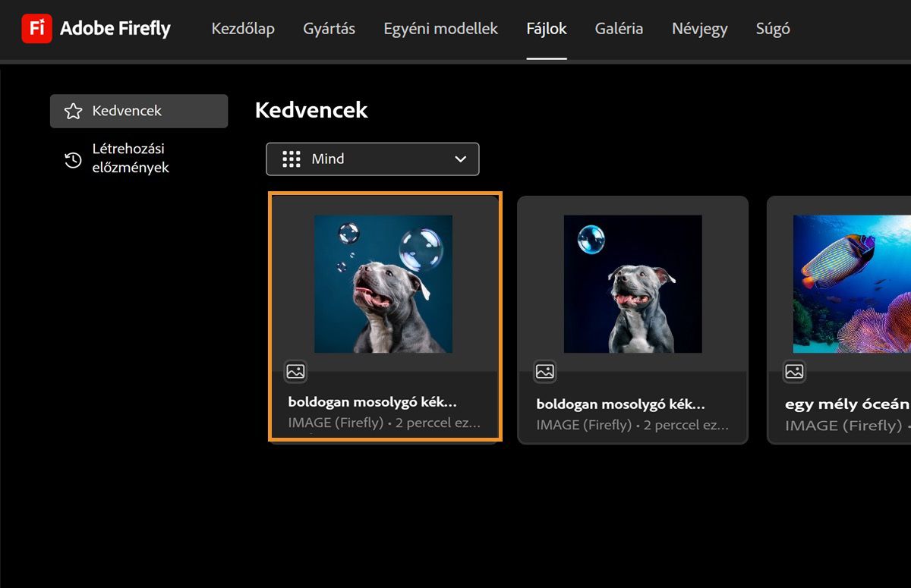
Task: Click the Adobe Firefly title text
Action: pos(115,29)
